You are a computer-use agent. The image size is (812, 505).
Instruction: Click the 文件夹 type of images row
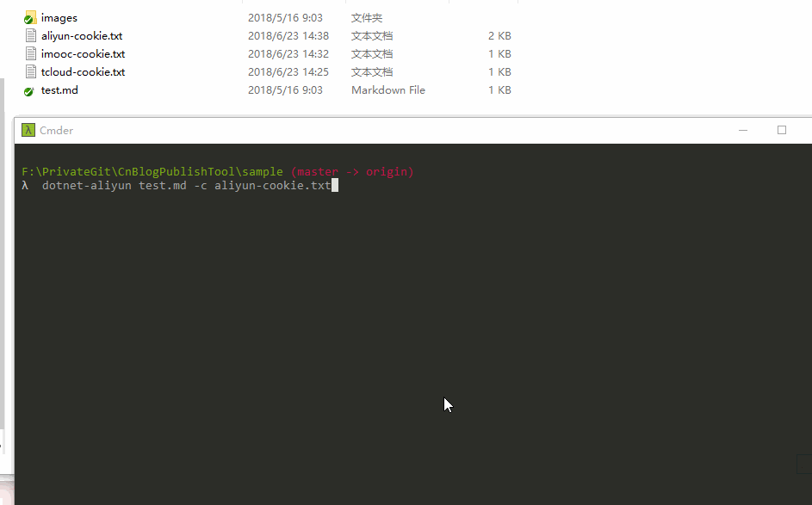coord(367,18)
